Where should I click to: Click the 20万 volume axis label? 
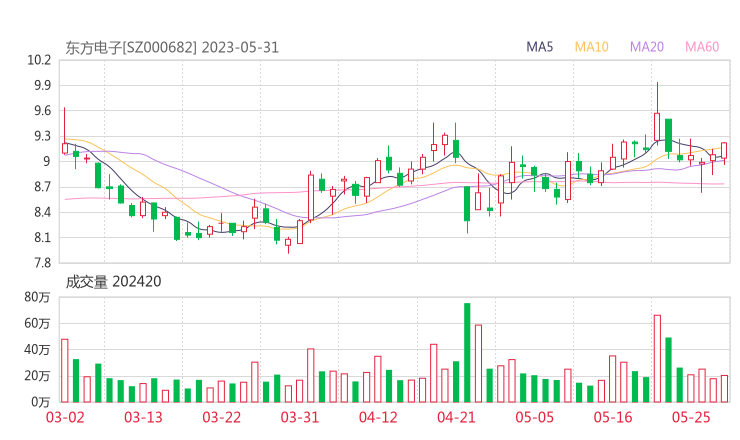(37, 376)
